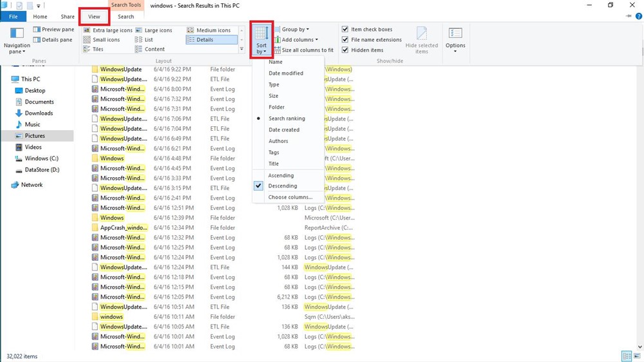This screenshot has width=644, height=362.
Task: Open Choose columns... dialog
Action: 290,197
